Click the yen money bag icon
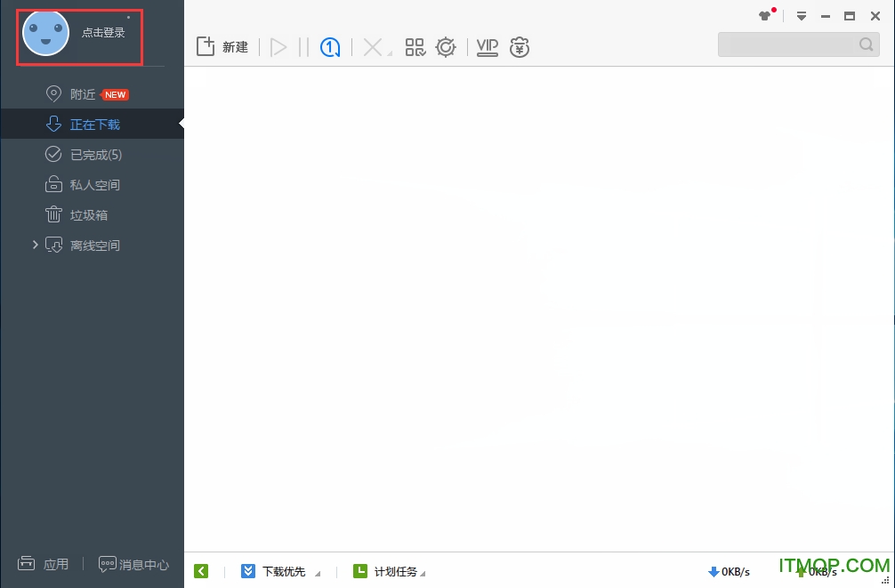The width and height of the screenshot is (895, 588). click(520, 48)
